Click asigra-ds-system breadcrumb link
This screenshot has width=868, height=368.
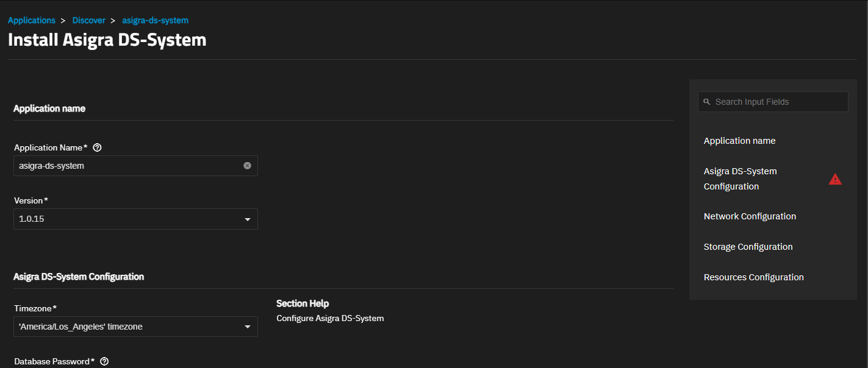point(156,21)
